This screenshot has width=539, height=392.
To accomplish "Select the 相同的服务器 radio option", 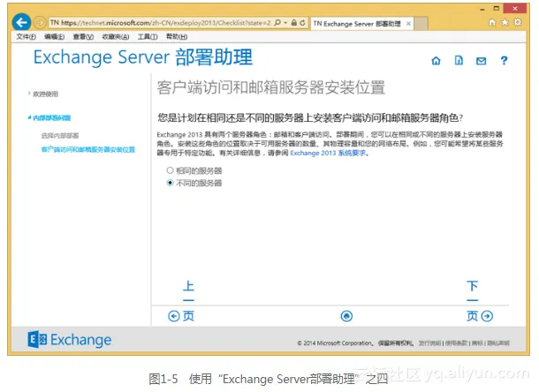I will coord(171,170).
